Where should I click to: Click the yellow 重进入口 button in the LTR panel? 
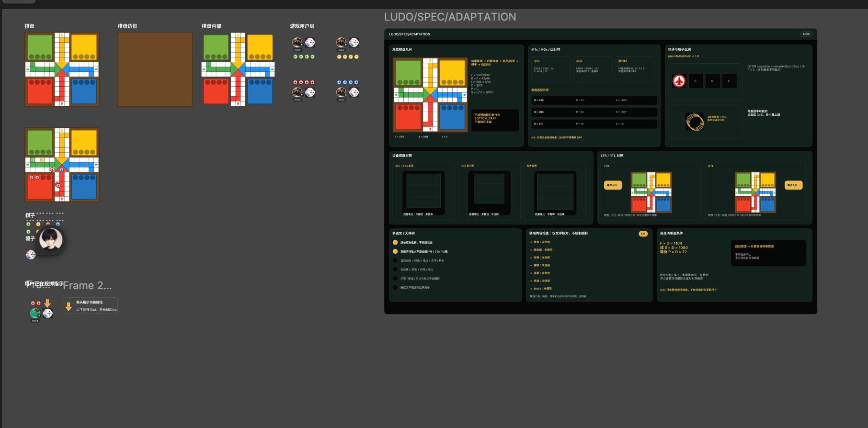click(x=613, y=185)
